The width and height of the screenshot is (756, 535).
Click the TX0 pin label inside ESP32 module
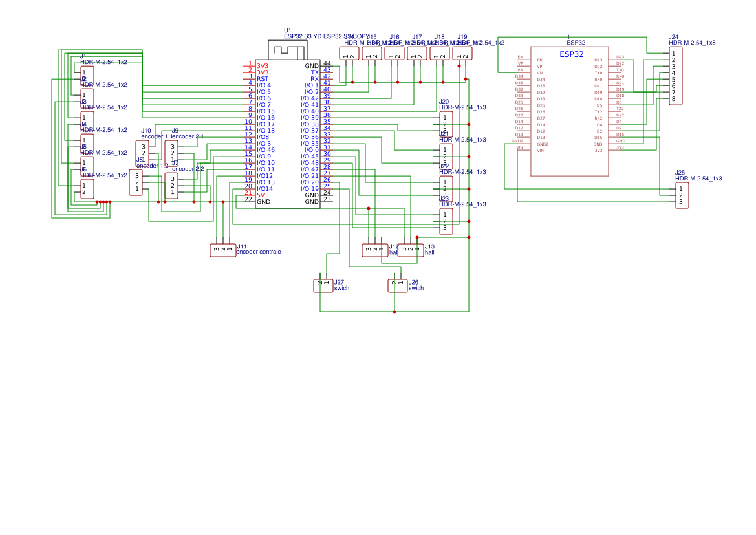tap(598, 73)
